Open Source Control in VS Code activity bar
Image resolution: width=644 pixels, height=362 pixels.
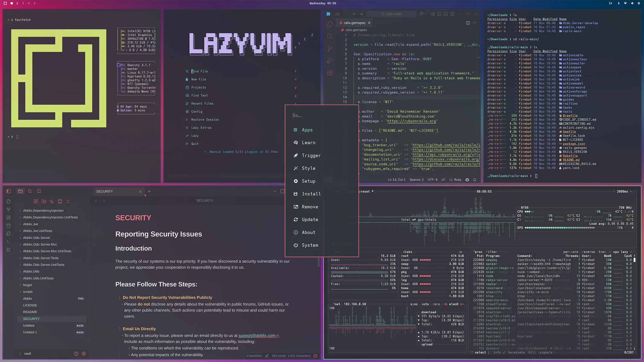point(330,49)
